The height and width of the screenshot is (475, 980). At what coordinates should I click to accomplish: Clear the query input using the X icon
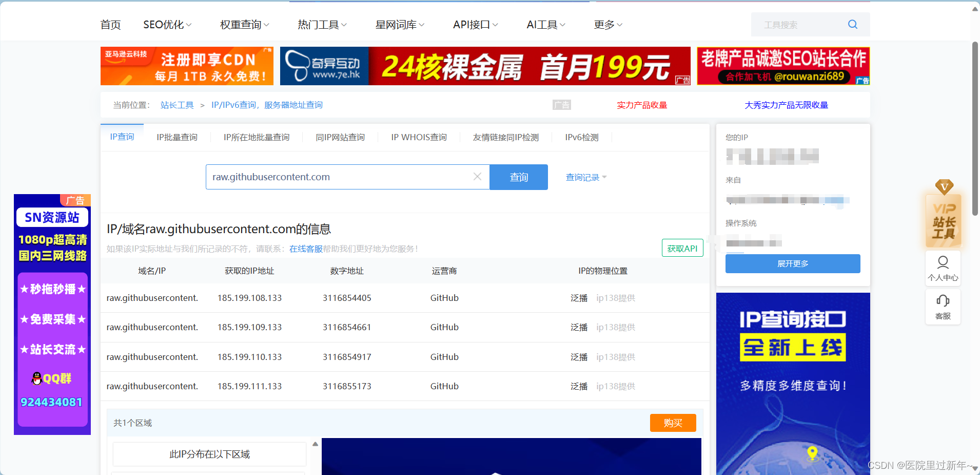coord(477,177)
